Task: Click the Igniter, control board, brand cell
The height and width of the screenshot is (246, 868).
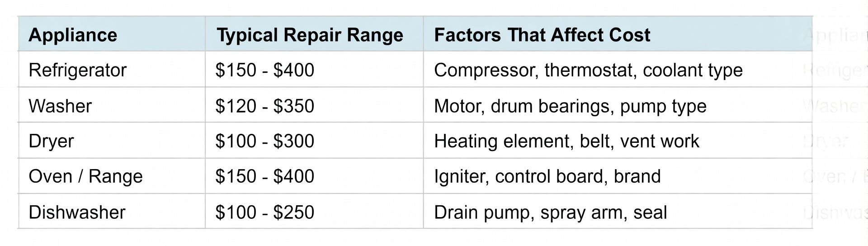Action: pos(547,176)
